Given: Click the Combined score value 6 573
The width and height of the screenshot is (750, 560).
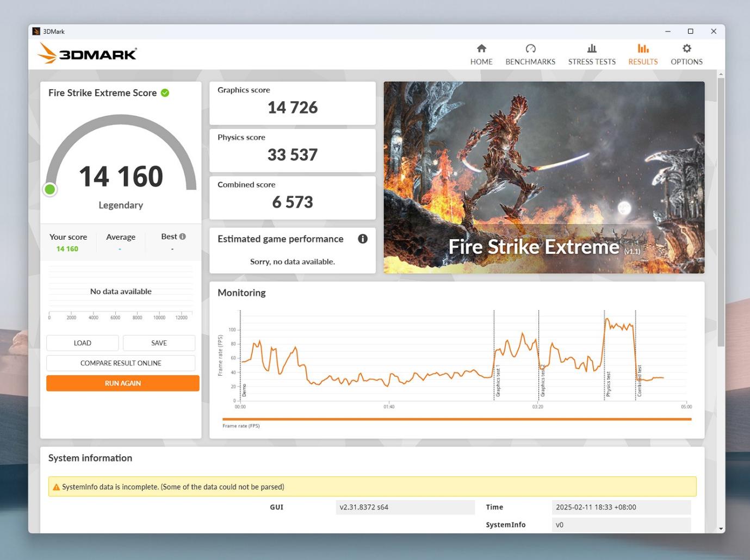Looking at the screenshot, I should coord(293,202).
